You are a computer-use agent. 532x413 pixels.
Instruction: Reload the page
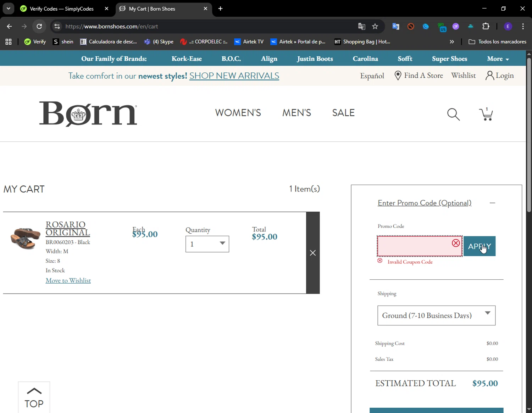(39, 26)
